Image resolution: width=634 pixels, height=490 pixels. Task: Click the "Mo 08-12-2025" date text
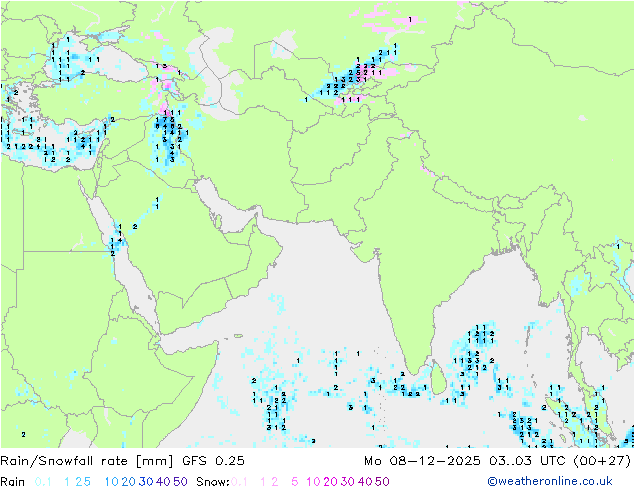pyautogui.click(x=422, y=461)
